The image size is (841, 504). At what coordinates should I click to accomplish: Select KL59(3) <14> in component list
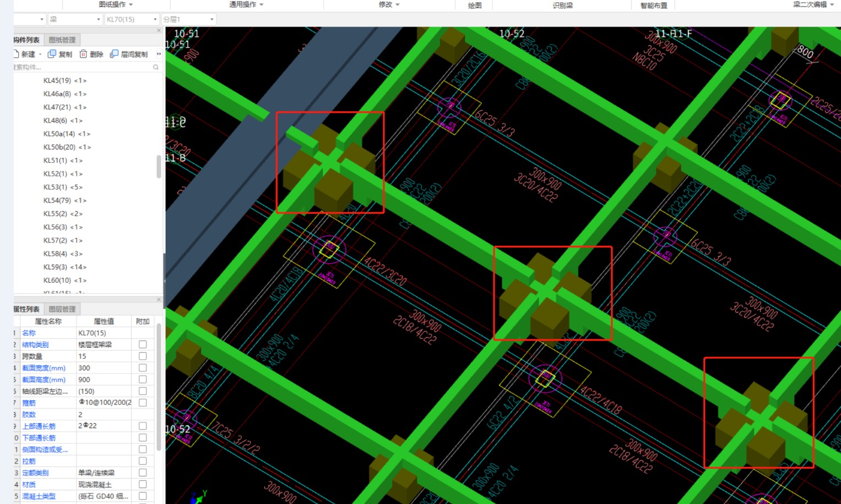pyautogui.click(x=65, y=267)
